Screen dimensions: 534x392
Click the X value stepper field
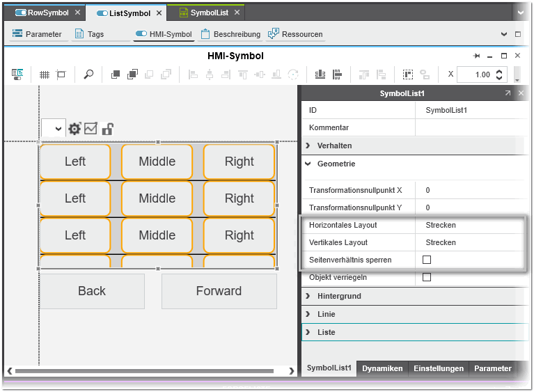pyautogui.click(x=481, y=75)
